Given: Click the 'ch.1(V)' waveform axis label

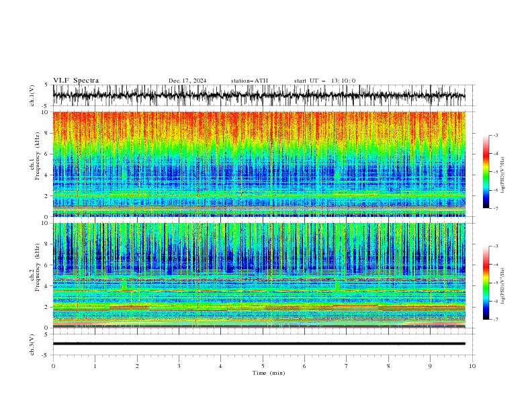Looking at the screenshot, I should [32, 95].
